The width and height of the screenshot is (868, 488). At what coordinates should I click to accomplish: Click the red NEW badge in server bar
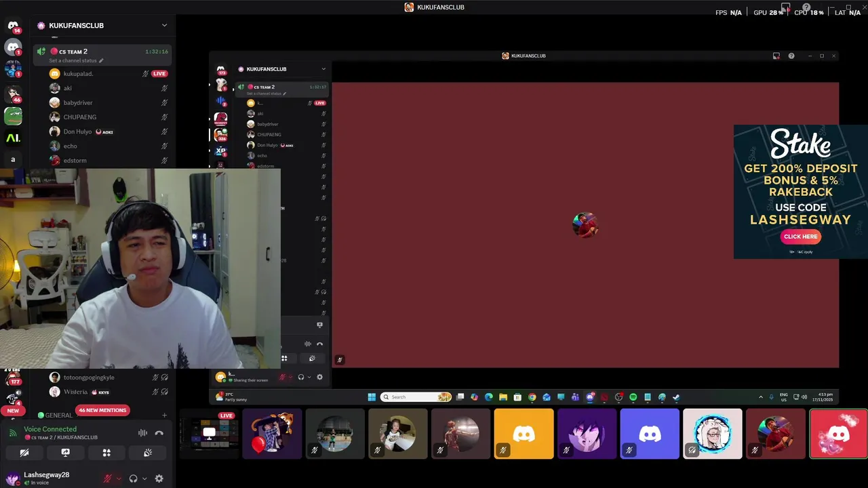(x=13, y=411)
